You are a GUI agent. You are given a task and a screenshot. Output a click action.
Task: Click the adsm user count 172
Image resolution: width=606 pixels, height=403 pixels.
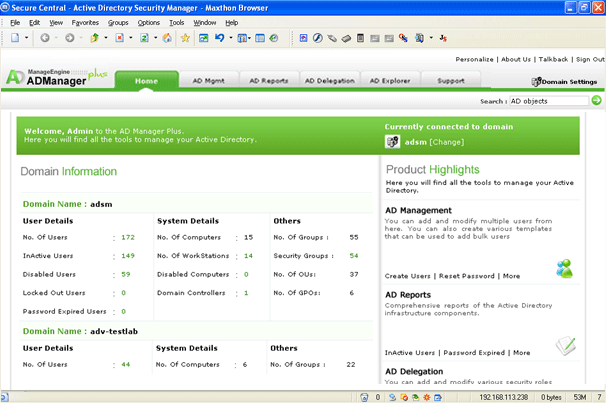pos(128,237)
